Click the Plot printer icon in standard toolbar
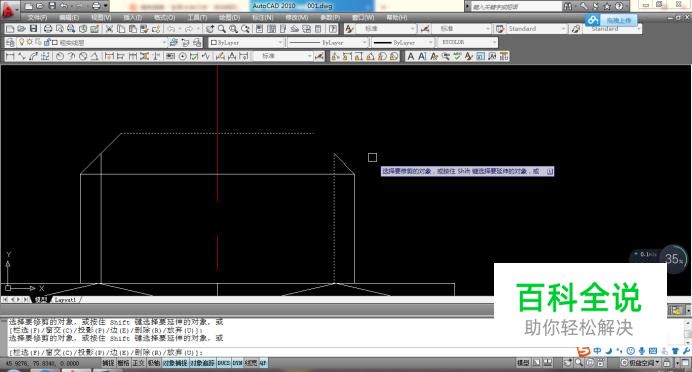 (48, 29)
